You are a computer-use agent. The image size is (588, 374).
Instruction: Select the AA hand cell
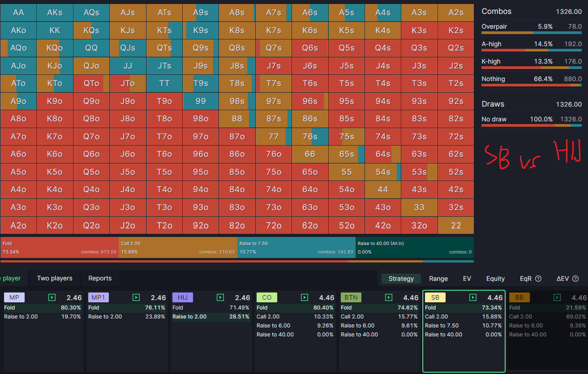18,13
